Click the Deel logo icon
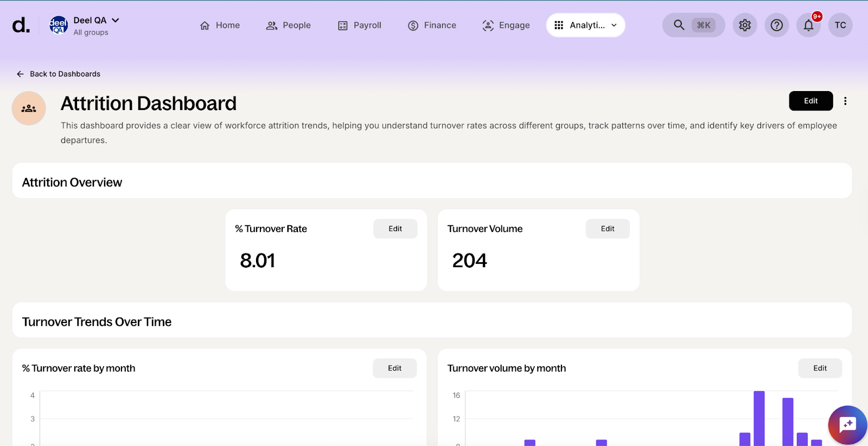This screenshot has width=868, height=446. (21, 25)
